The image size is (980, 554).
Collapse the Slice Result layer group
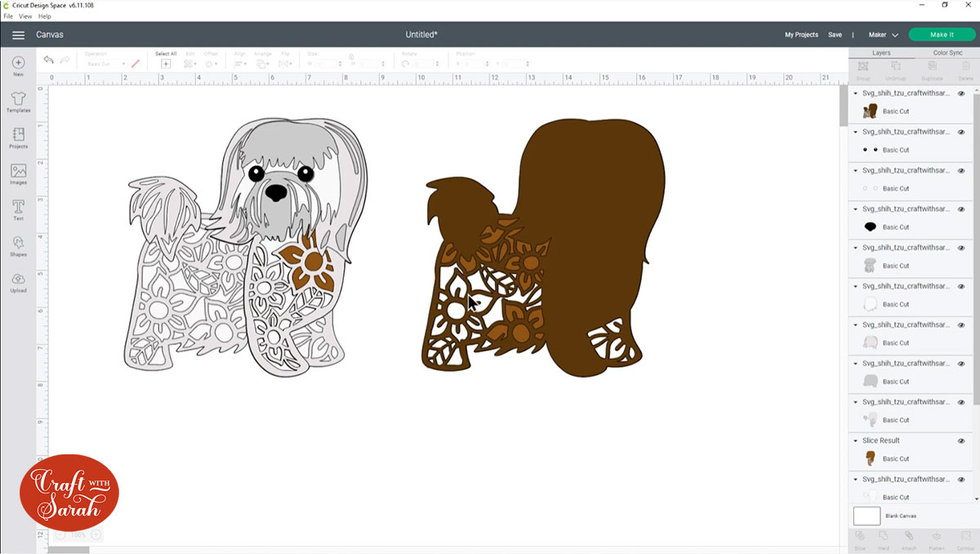856,440
